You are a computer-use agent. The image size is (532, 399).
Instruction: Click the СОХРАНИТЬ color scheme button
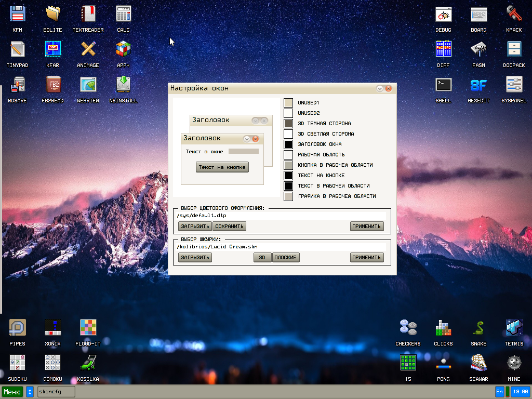point(230,226)
